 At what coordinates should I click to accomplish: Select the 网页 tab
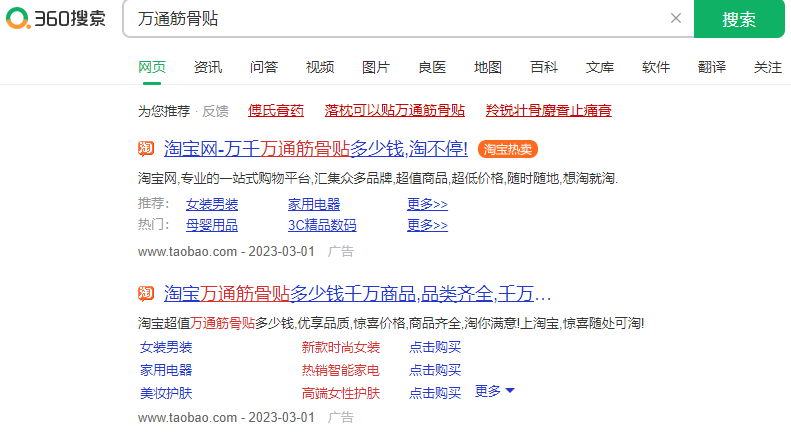[152, 67]
